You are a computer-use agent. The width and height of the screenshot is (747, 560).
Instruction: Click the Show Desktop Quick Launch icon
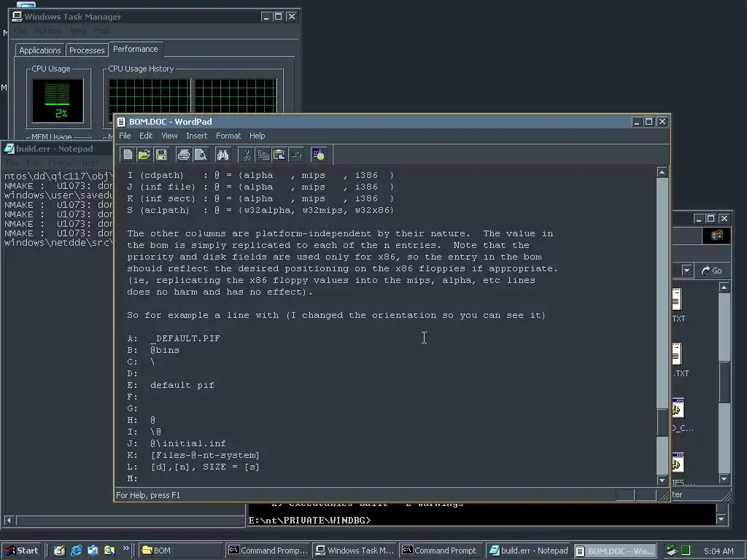59,551
